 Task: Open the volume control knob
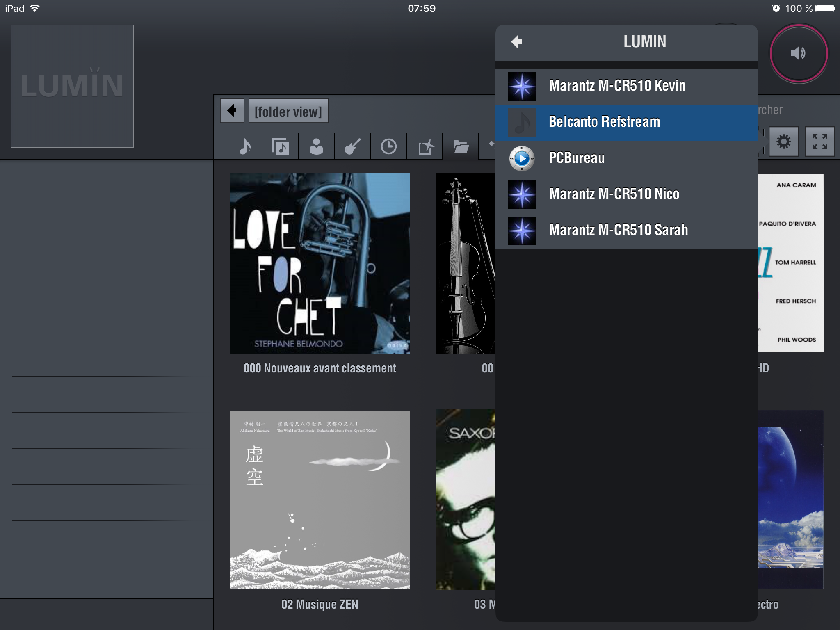[x=798, y=53]
